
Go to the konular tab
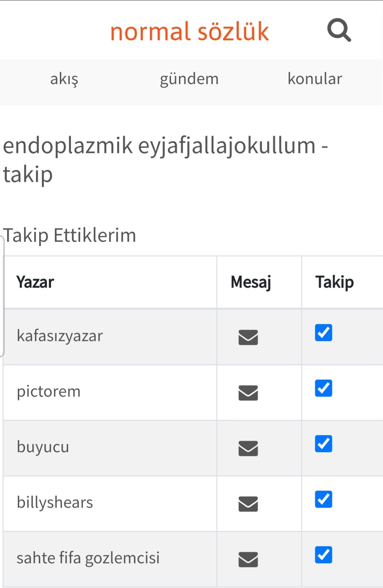tap(315, 79)
